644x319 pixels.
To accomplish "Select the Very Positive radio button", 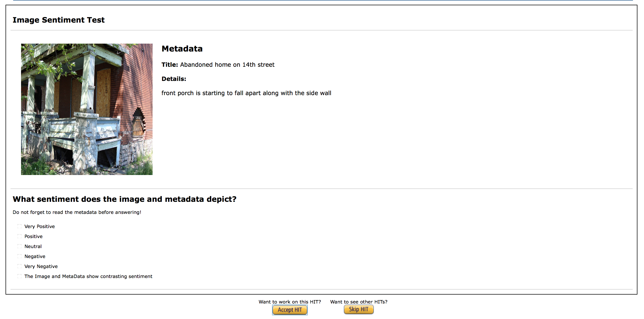I will coord(19,226).
